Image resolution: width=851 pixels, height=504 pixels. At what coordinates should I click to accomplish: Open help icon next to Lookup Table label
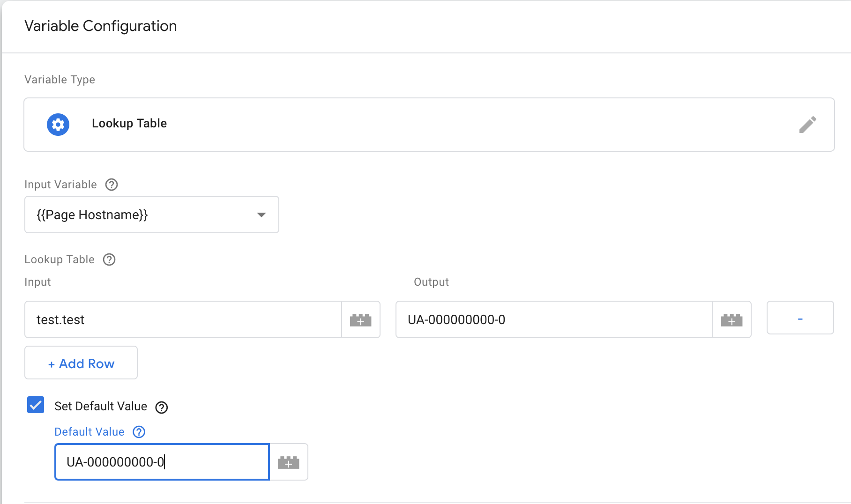109,259
